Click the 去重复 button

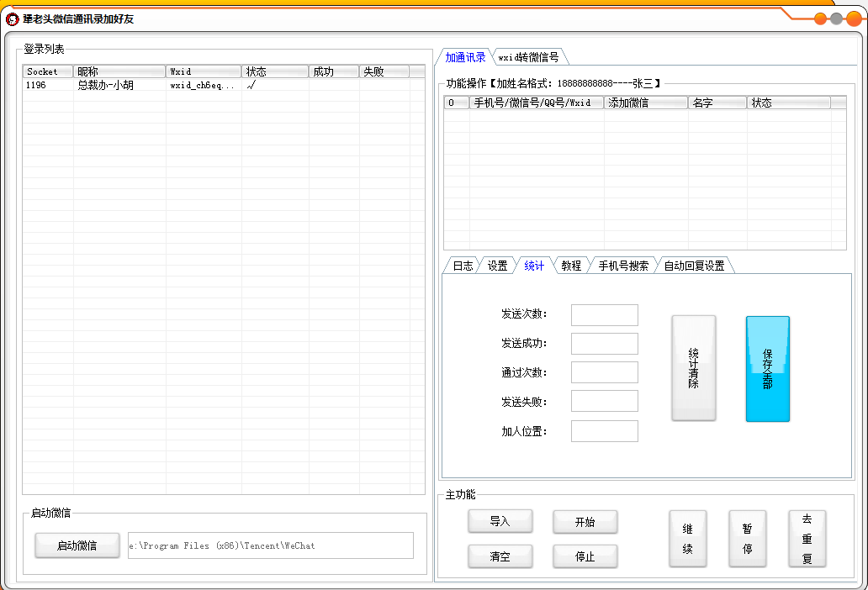tap(807, 539)
